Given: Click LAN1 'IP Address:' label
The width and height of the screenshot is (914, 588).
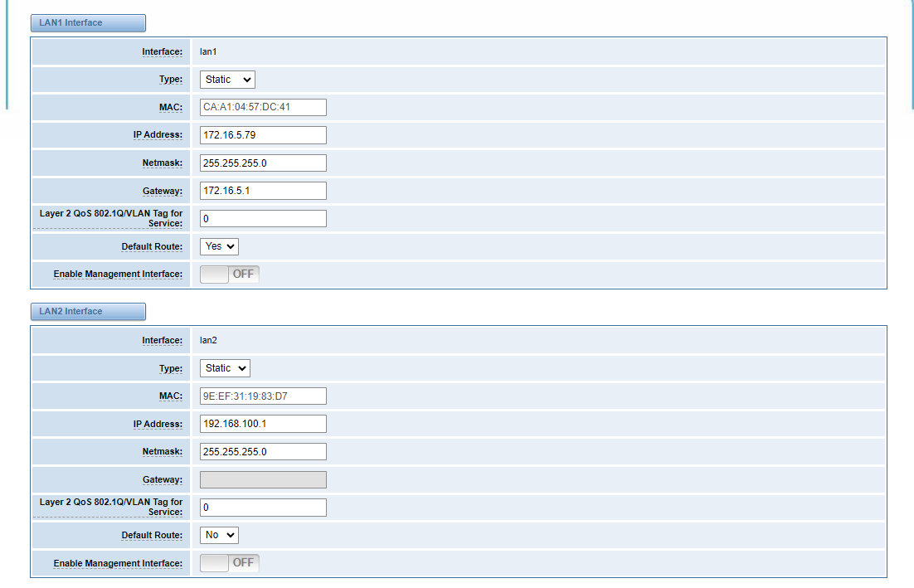Looking at the screenshot, I should coord(158,134).
